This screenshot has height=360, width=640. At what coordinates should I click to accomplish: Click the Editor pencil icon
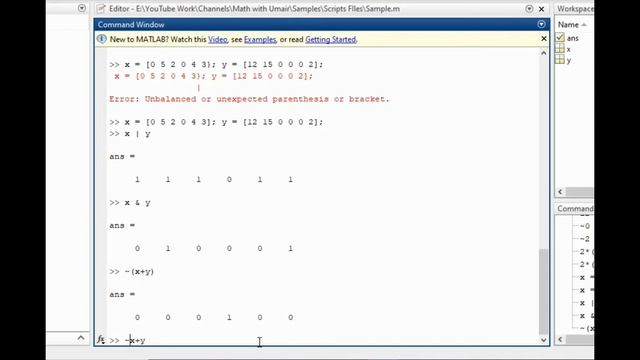click(x=101, y=9)
